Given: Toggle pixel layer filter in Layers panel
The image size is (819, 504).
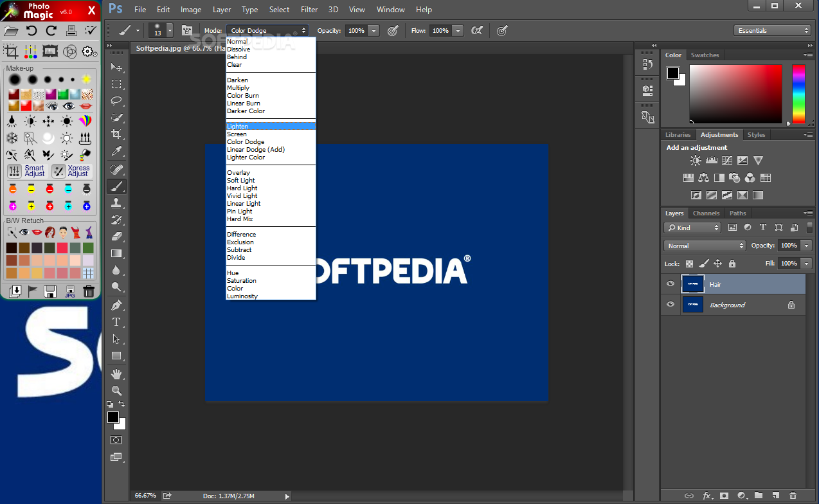Looking at the screenshot, I should coord(732,228).
